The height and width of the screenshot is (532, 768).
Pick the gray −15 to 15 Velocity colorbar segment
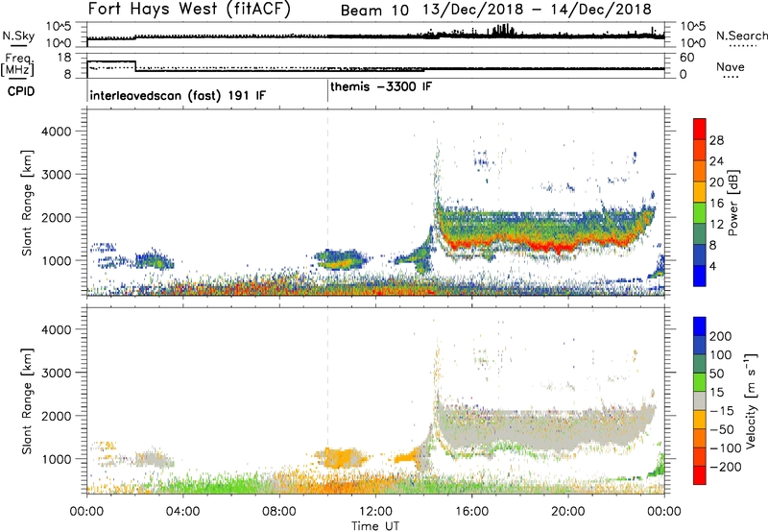tap(700, 400)
